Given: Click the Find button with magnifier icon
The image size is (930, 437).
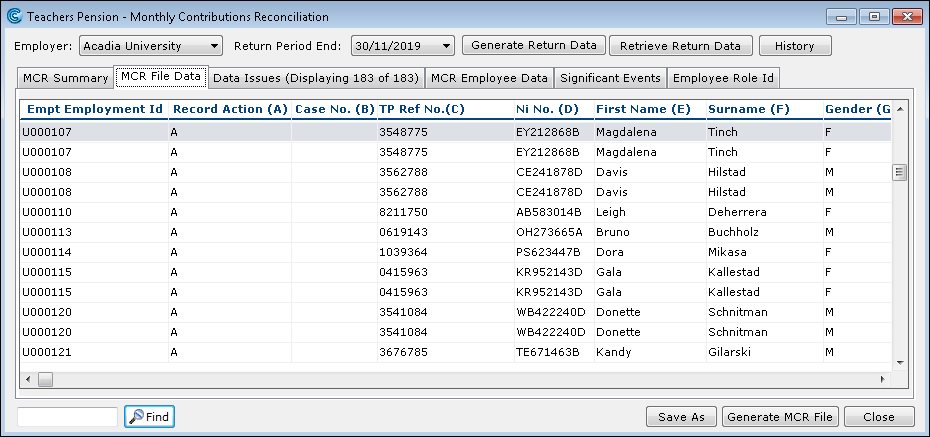Looking at the screenshot, I should click(149, 417).
